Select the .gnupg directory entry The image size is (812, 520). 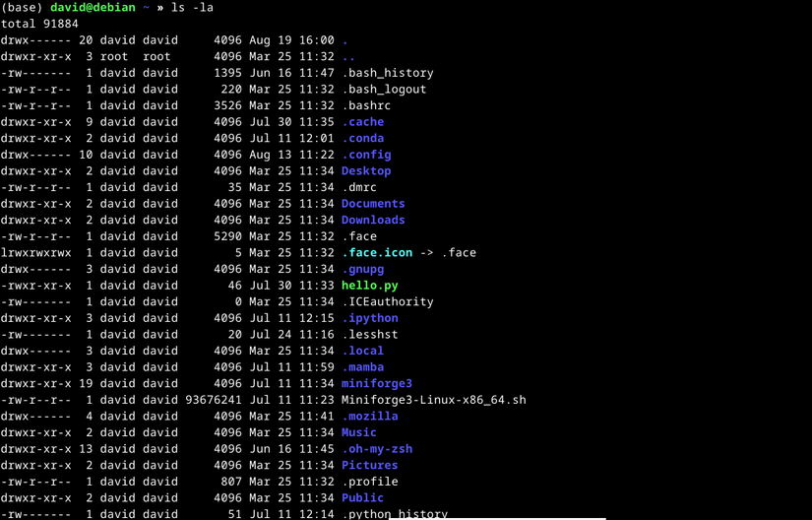[x=362, y=269]
